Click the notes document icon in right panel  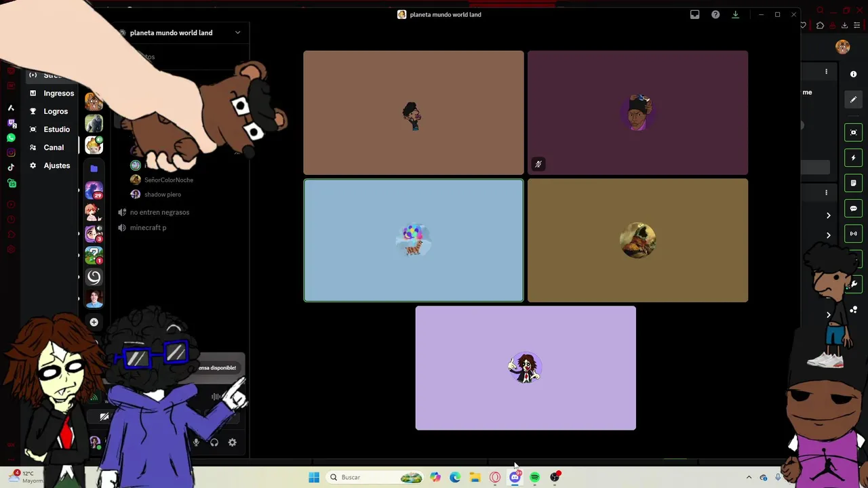(x=854, y=183)
